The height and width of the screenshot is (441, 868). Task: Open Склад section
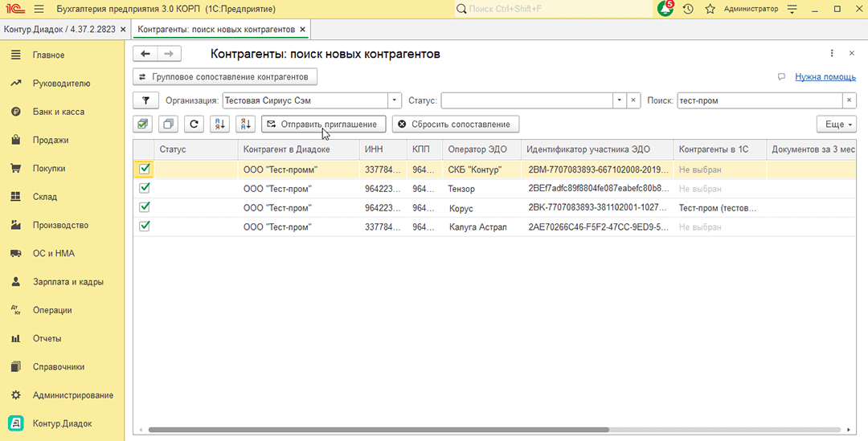62,197
